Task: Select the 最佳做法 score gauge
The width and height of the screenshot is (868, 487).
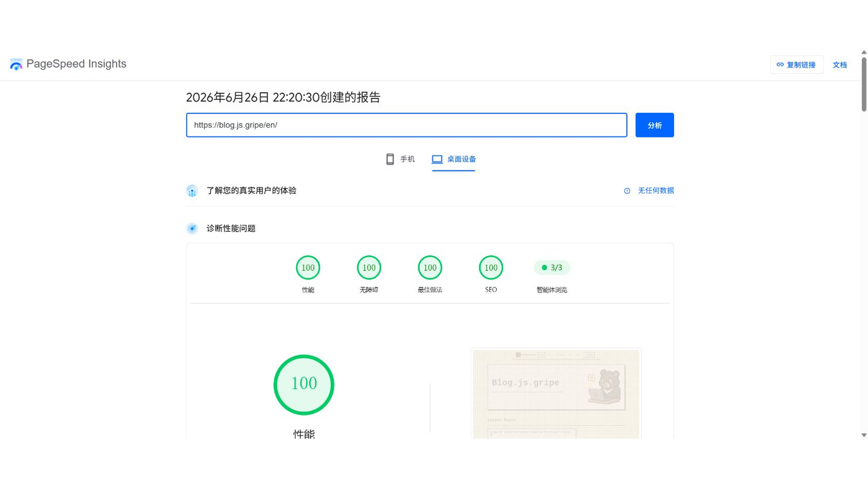Action: (430, 268)
